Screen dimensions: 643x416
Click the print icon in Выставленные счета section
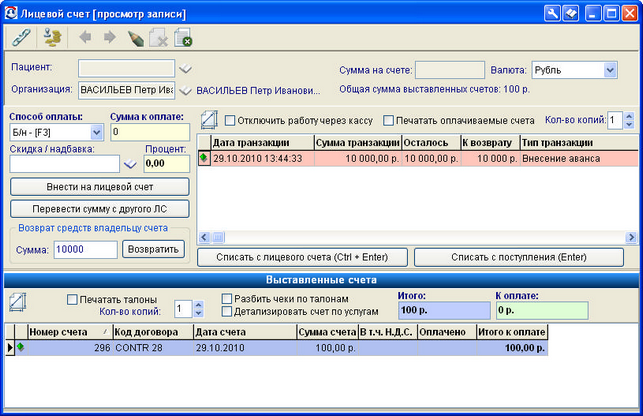click(18, 302)
